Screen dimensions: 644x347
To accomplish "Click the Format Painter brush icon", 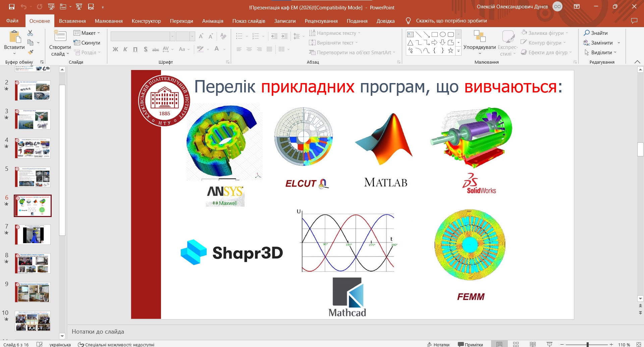I will coord(31,52).
